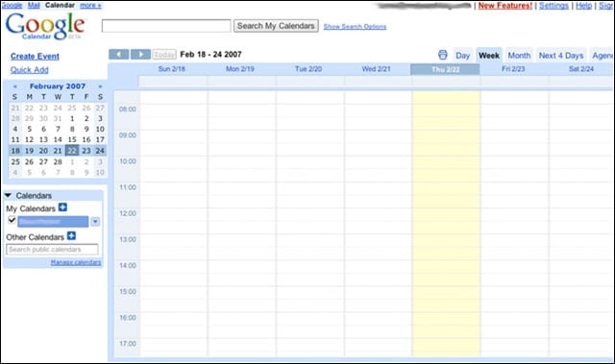
Task: Select February 14 in mini calendar
Action: click(58, 139)
